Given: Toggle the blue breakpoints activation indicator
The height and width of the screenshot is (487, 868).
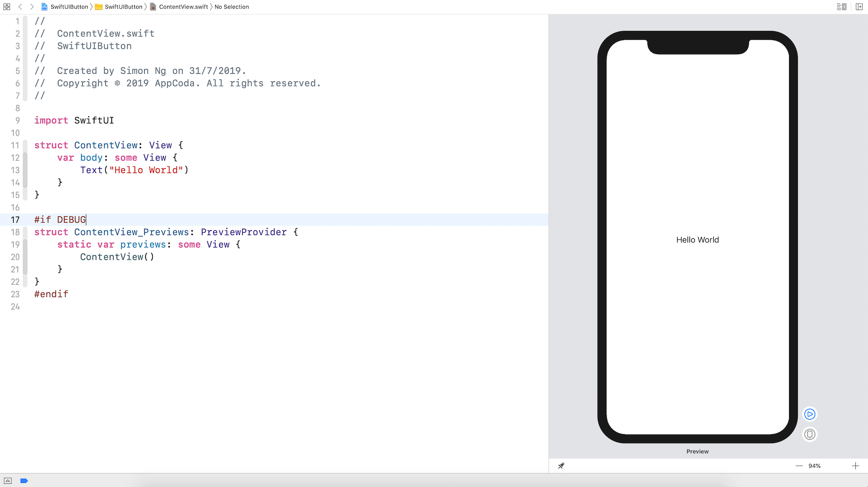Looking at the screenshot, I should coord(24,481).
